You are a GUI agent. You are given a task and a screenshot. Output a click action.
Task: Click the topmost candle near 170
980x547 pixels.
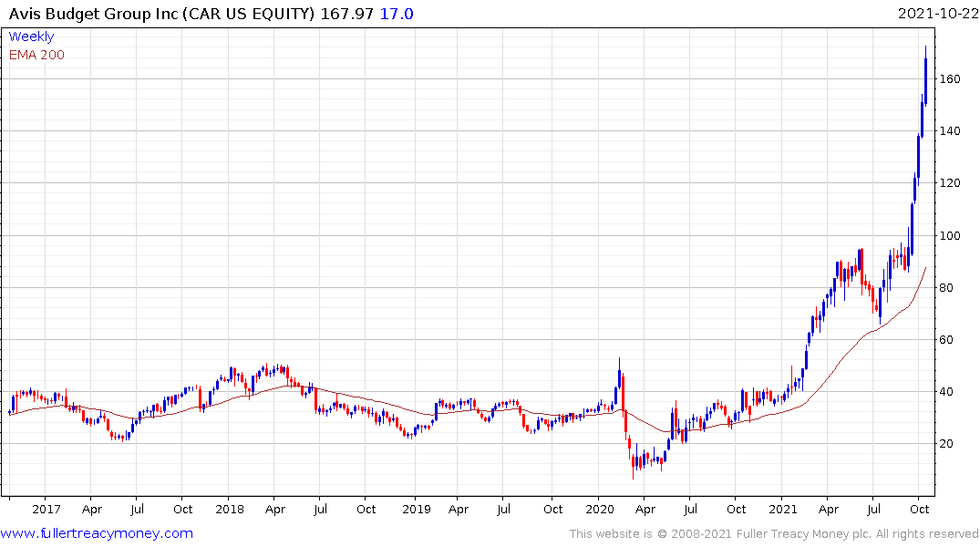925,78
